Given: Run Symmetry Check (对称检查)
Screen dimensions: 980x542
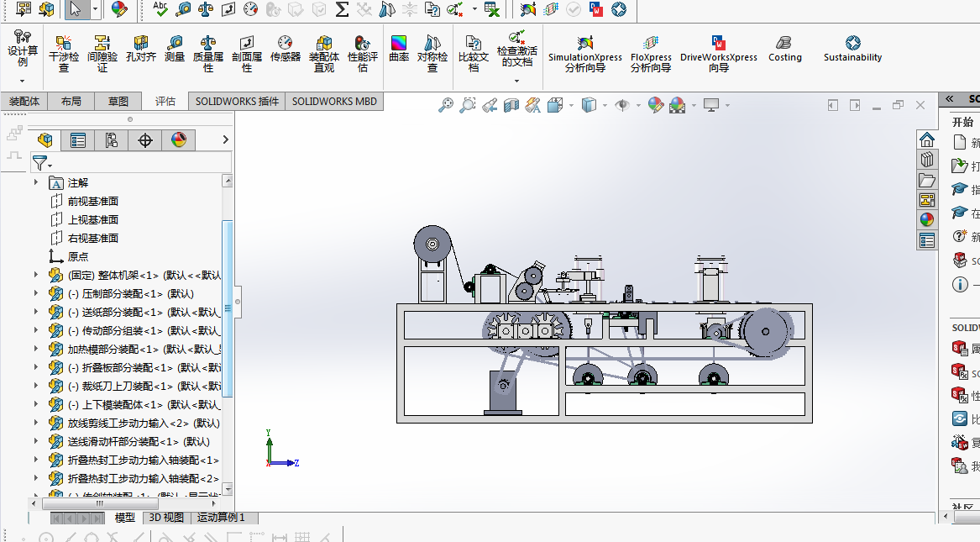Looking at the screenshot, I should [x=432, y=54].
